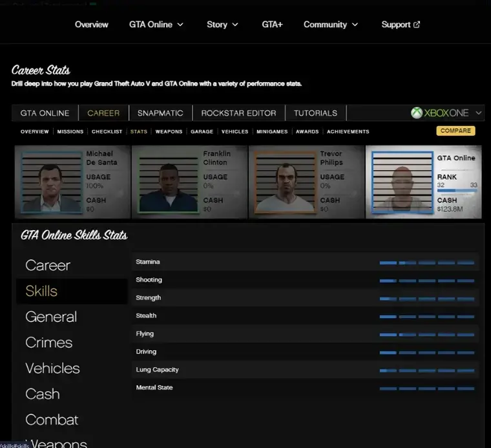Open the external Support link icon
491x448 pixels.
tap(417, 25)
